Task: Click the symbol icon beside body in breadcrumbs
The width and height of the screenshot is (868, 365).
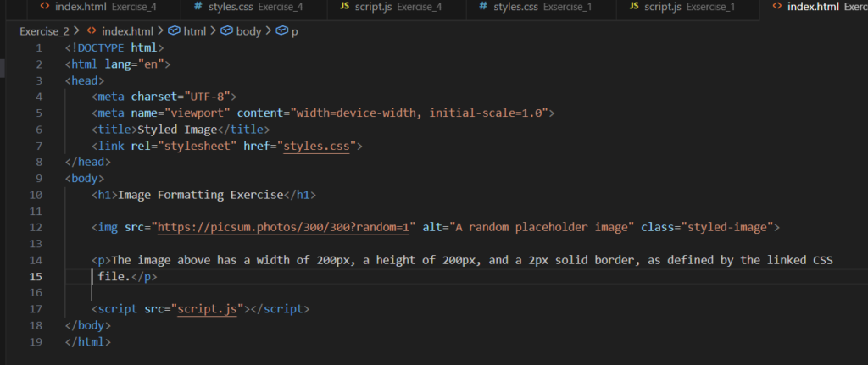Action: 226,31
